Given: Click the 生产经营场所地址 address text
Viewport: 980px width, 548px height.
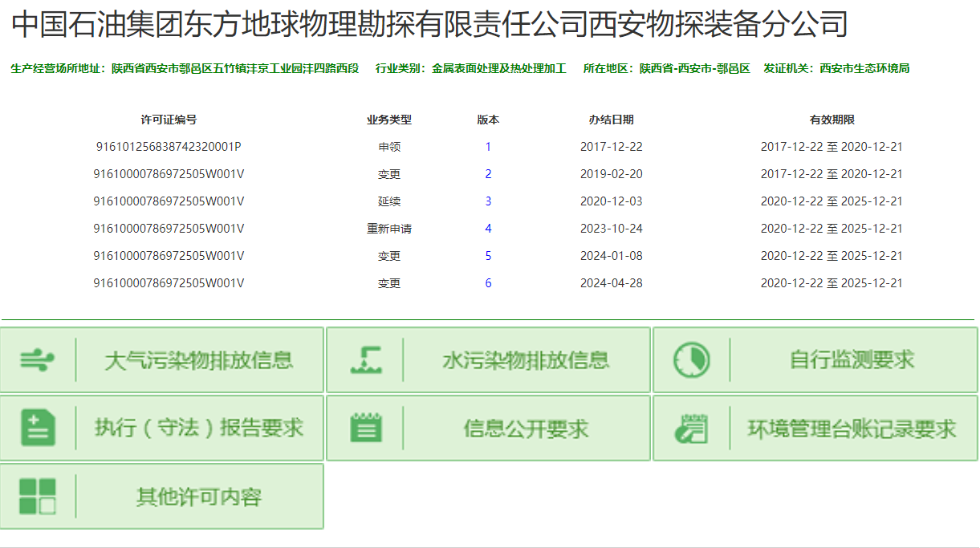Looking at the screenshot, I should click(x=185, y=68).
